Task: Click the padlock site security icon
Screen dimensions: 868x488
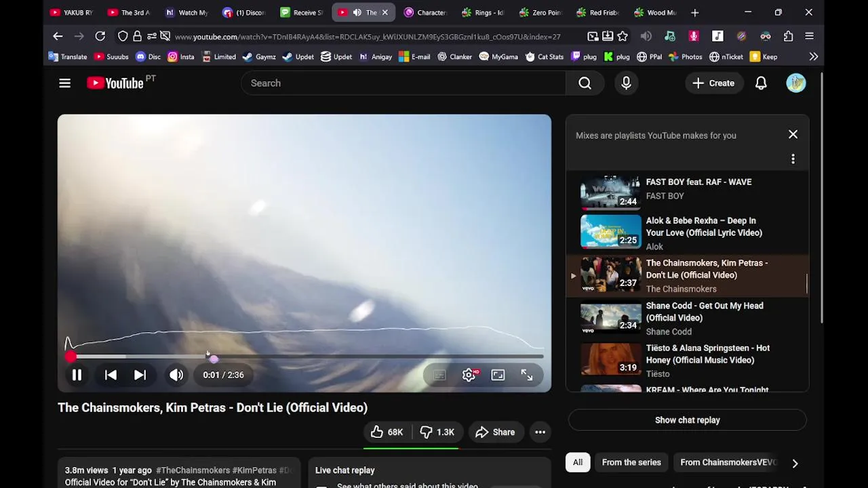Action: (x=137, y=36)
